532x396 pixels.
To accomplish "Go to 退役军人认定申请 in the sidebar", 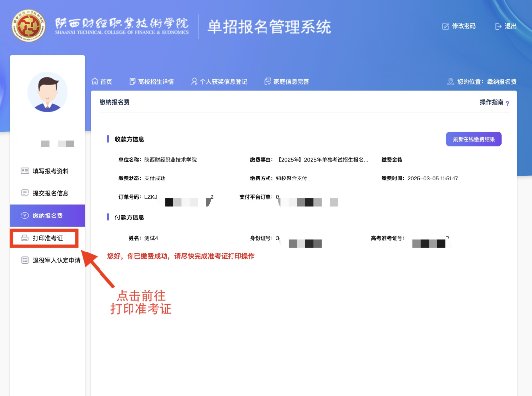I will point(56,260).
